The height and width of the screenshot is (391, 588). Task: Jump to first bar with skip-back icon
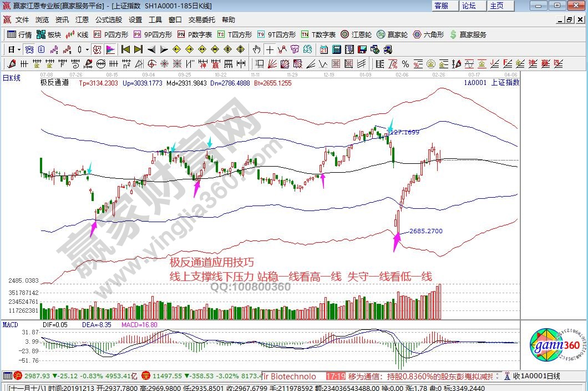pyautogui.click(x=126, y=49)
